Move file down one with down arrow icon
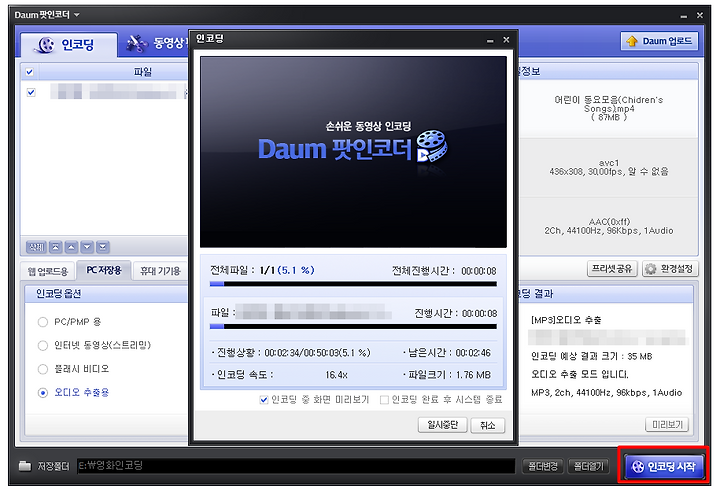720x490 pixels. pos(87,247)
